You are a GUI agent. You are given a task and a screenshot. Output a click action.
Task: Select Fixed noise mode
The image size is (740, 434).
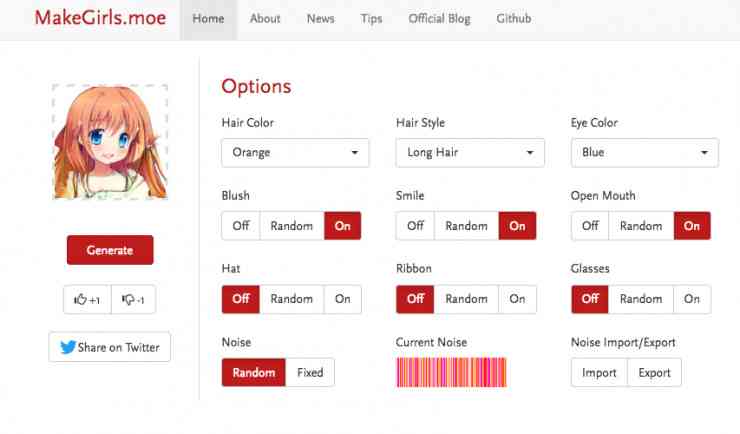(x=310, y=373)
